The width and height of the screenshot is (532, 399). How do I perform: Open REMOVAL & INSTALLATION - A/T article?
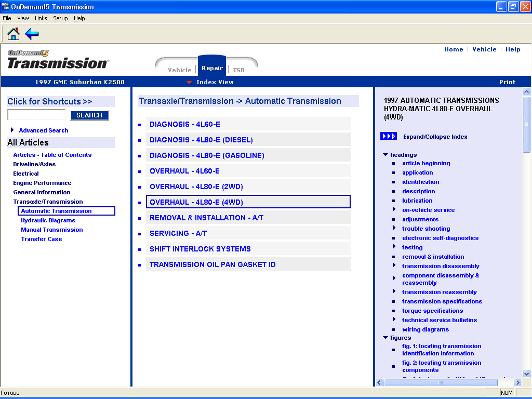(248, 218)
